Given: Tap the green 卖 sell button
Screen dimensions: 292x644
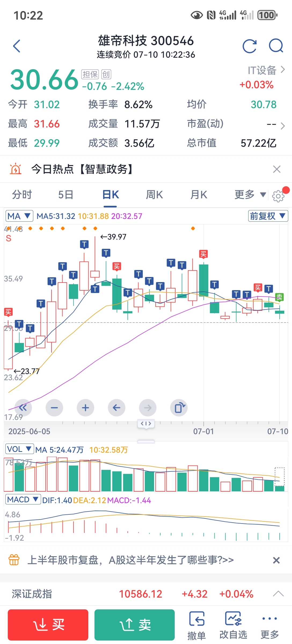Looking at the screenshot, I should tap(134, 625).
